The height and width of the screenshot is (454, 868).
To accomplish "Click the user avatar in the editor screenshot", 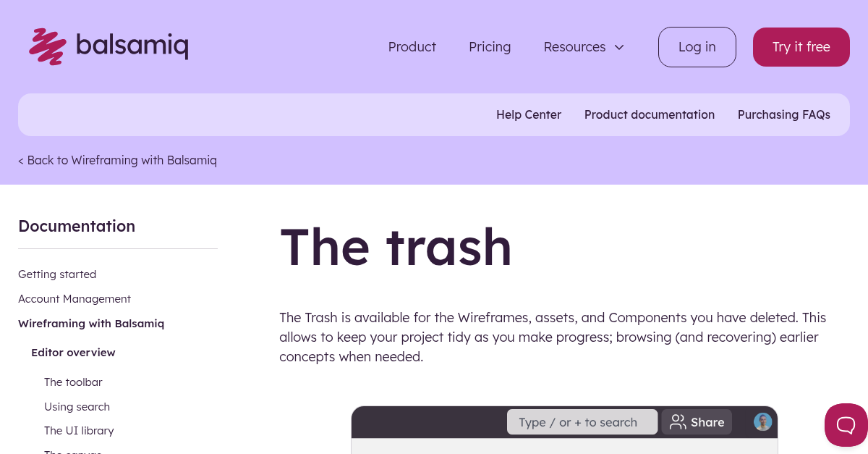I will [762, 421].
